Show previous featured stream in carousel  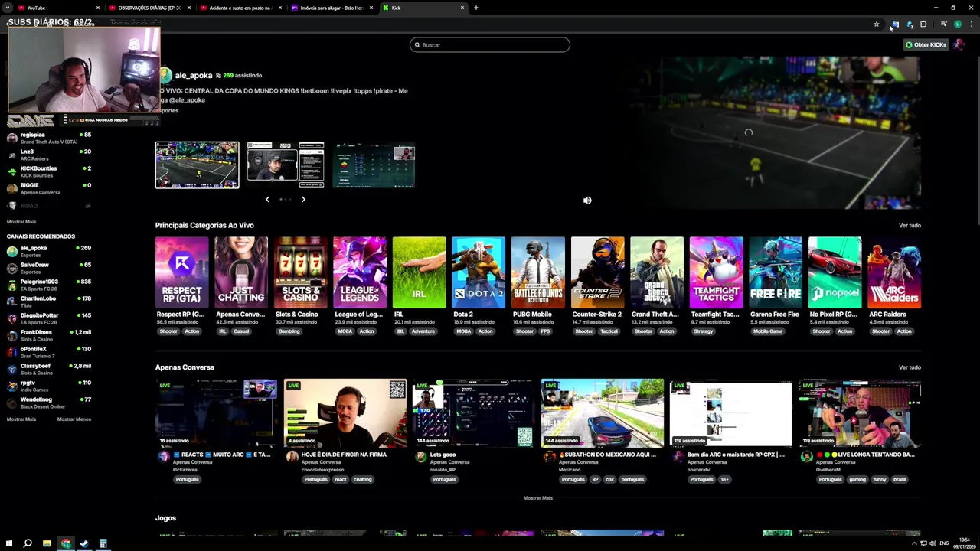click(267, 199)
